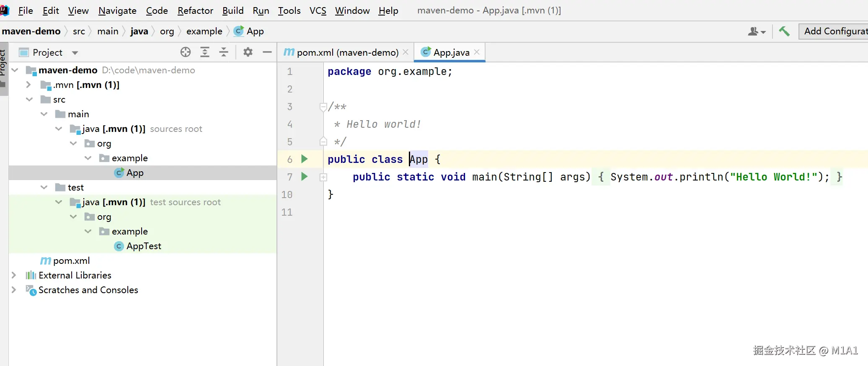Viewport: 868px width, 366px height.
Task: Open the user account icon dropdown
Action: tap(757, 31)
